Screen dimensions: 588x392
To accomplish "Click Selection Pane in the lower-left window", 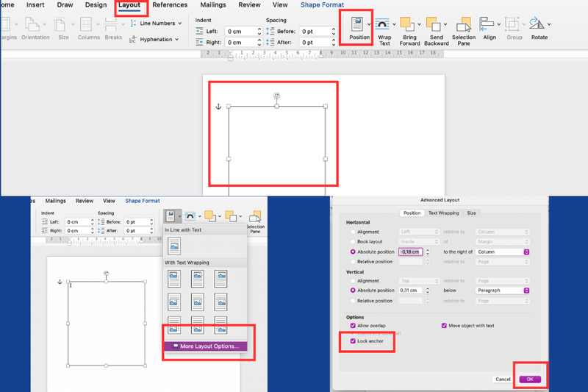I will pyautogui.click(x=255, y=221).
